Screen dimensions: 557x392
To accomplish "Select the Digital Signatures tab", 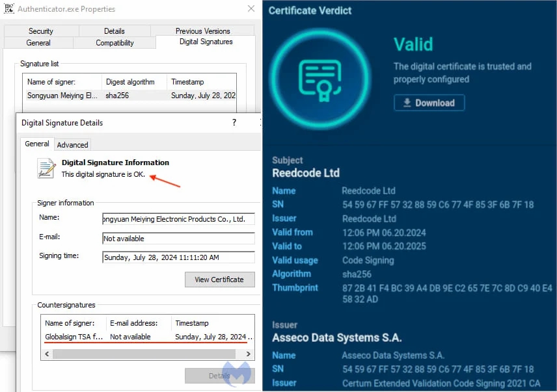I will coord(206,42).
